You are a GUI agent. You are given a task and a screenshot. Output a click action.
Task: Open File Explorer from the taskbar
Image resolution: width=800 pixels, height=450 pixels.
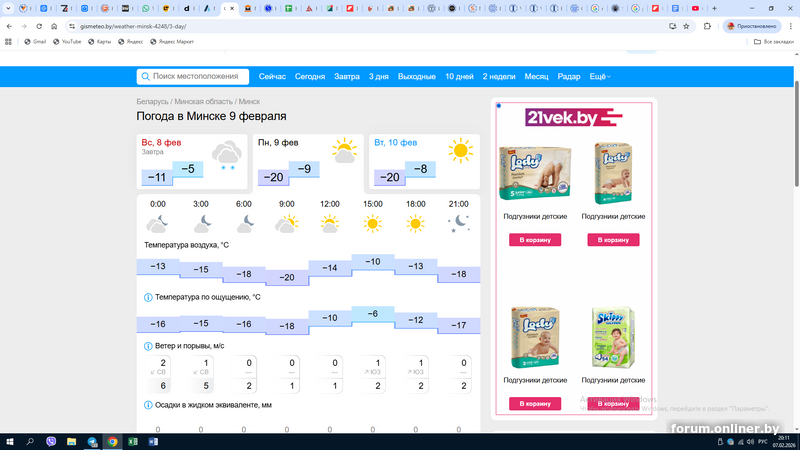click(71, 442)
